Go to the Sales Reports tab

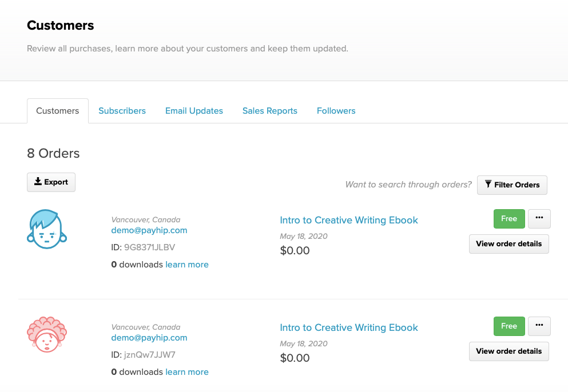[270, 111]
